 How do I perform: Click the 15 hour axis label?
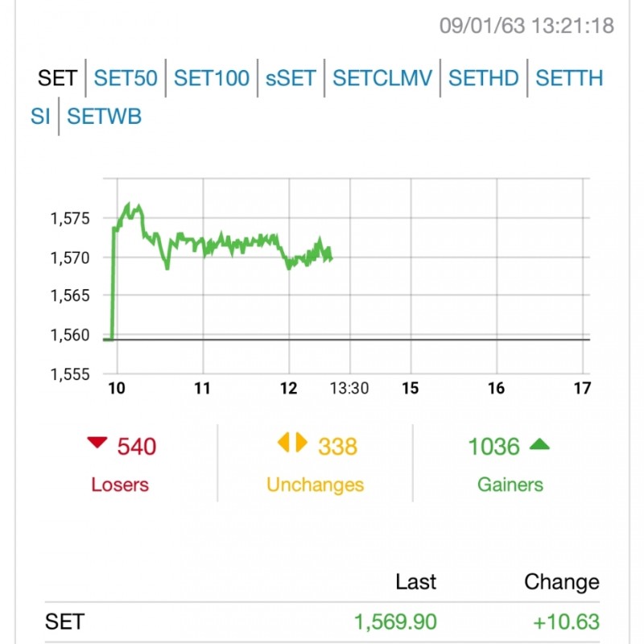coord(411,388)
